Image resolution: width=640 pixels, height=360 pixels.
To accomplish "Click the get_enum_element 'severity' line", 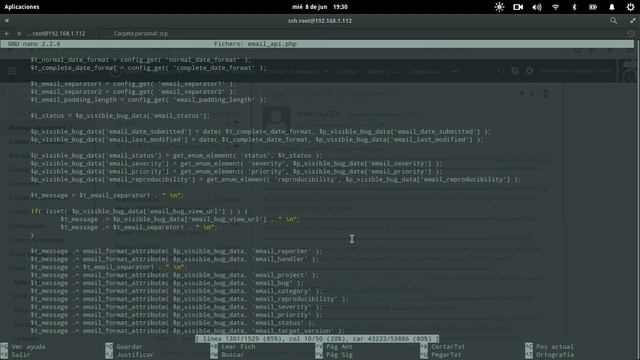I will click(x=236, y=163).
